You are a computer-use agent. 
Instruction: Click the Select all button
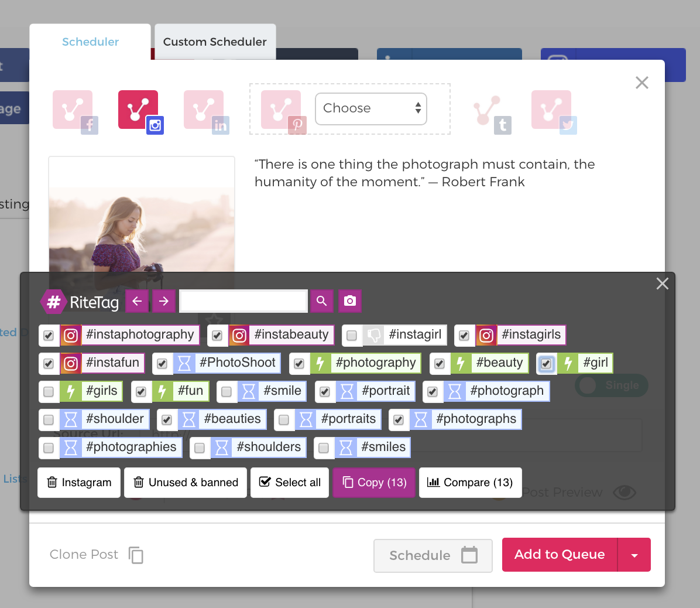click(290, 483)
